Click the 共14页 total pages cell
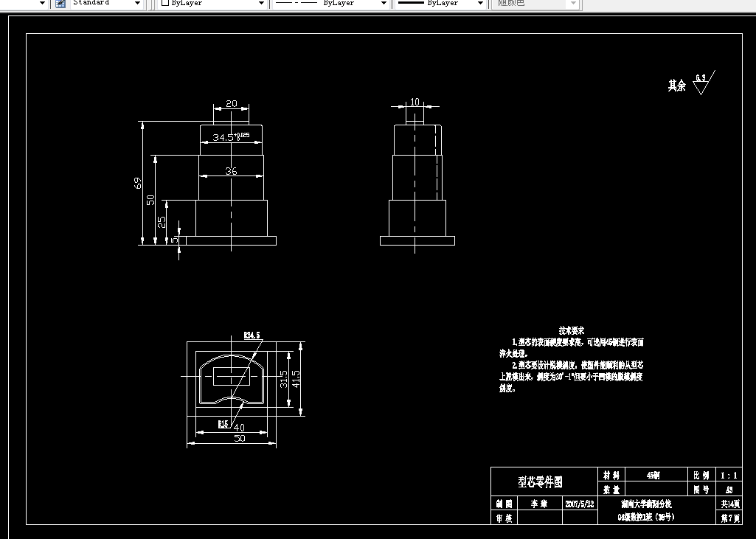The height and width of the screenshot is (539, 756). tap(730, 504)
